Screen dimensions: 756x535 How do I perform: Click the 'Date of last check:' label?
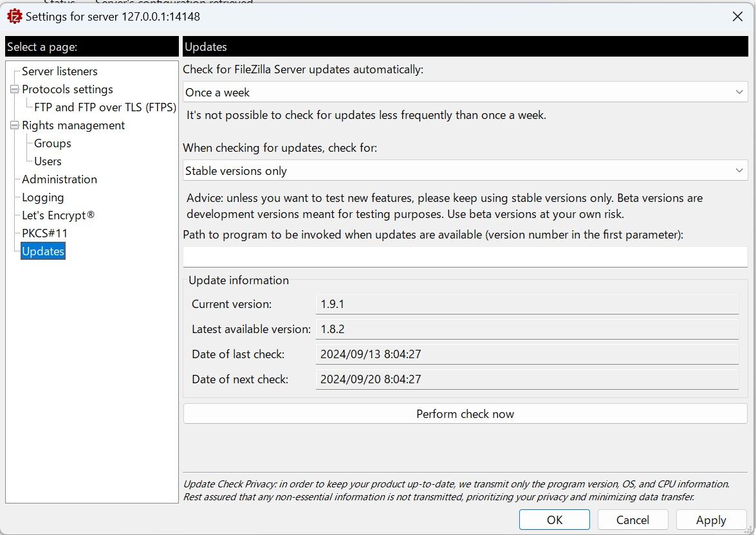point(238,354)
